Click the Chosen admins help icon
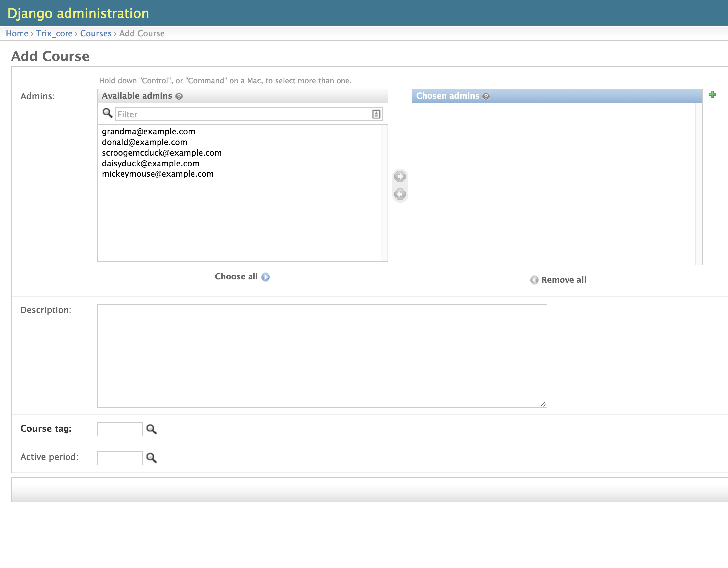728x568 pixels. coord(486,96)
